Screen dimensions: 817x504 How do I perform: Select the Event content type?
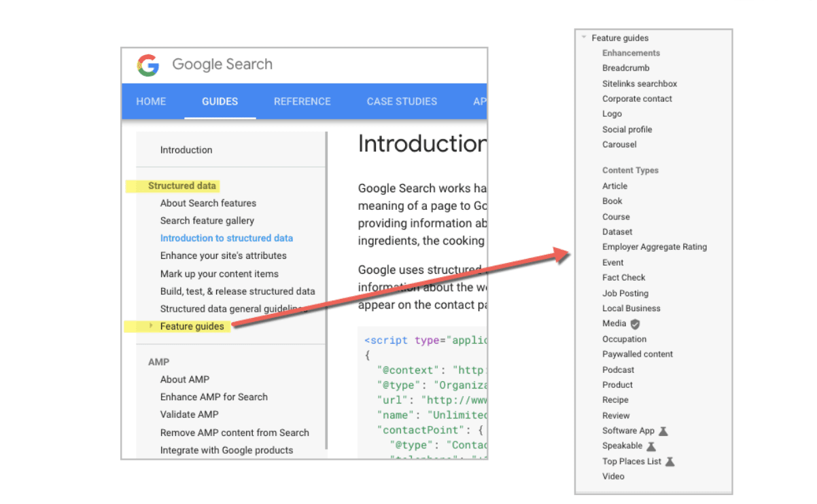tap(612, 262)
